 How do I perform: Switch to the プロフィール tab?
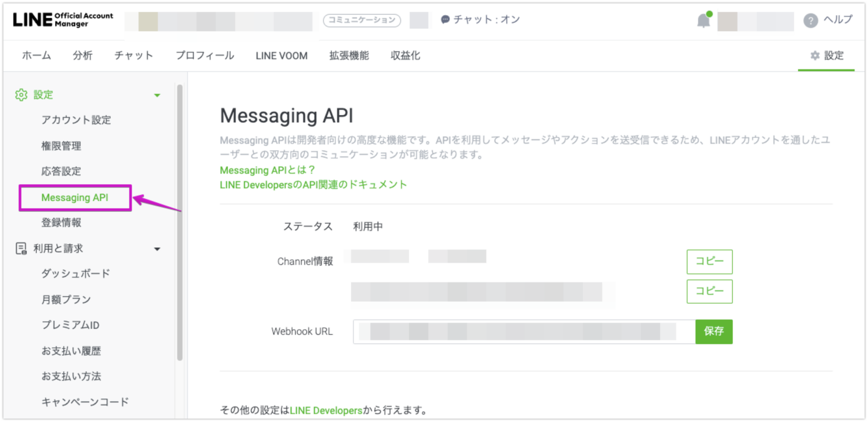[x=204, y=55]
